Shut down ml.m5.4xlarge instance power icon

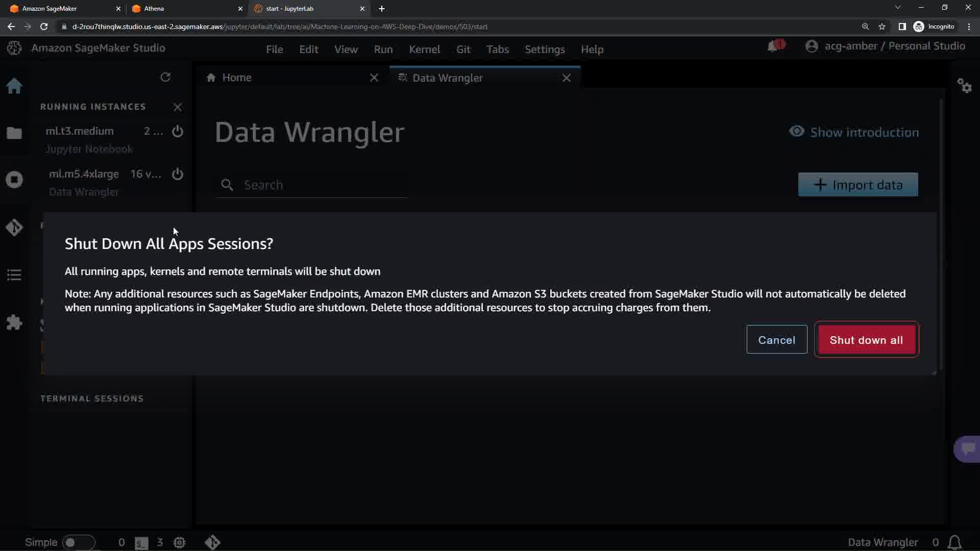coord(177,174)
